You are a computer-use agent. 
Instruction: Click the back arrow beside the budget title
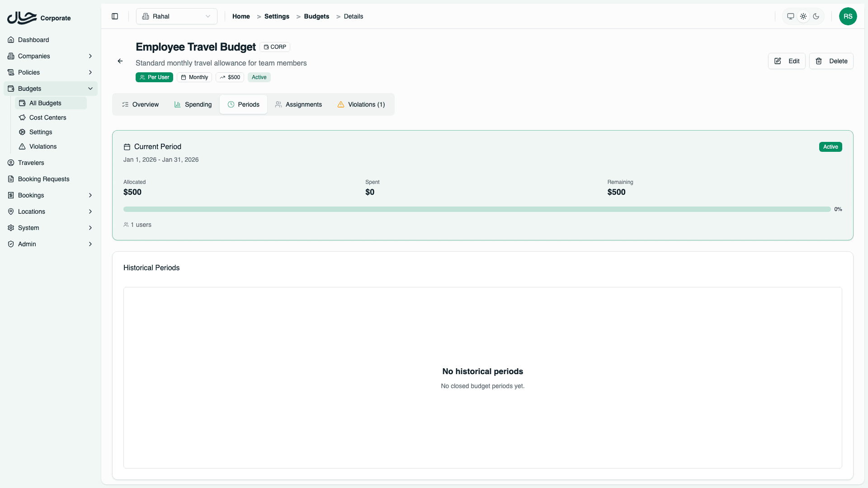point(120,61)
